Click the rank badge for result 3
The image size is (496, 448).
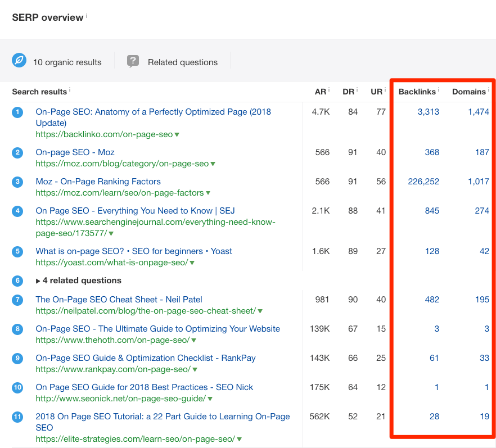point(17,182)
